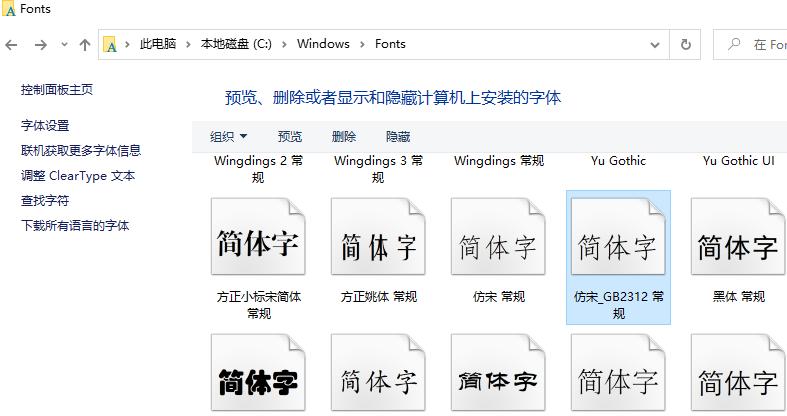Click the Fonts folder icon in address bar

tap(110, 45)
